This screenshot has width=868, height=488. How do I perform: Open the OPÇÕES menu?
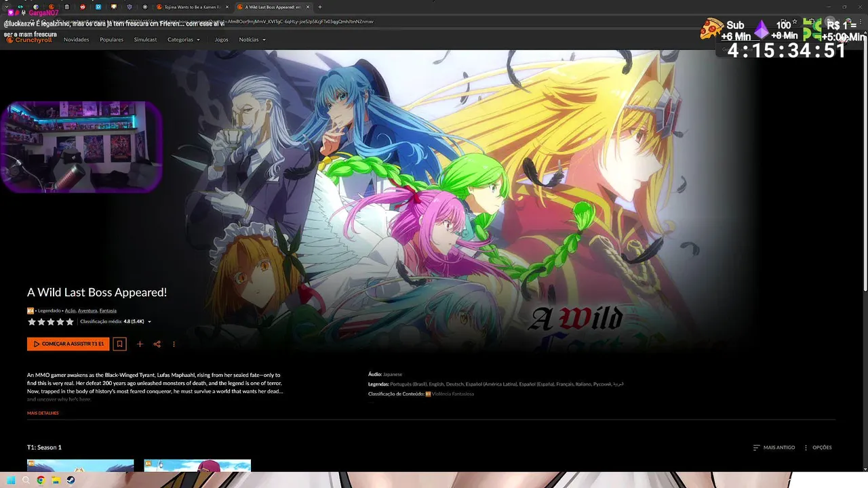(x=818, y=447)
